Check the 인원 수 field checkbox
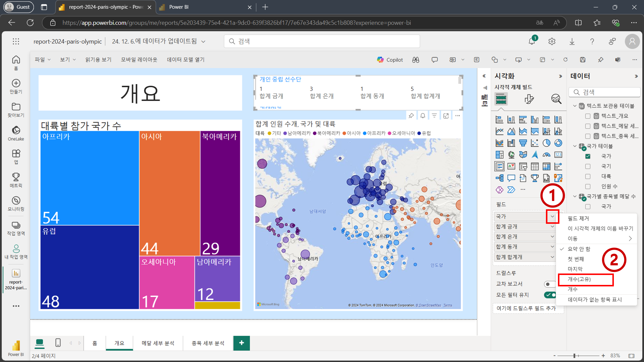 (x=588, y=187)
